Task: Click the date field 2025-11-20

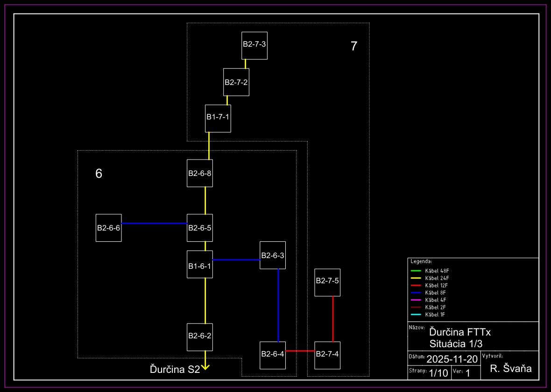Action: pos(452,359)
